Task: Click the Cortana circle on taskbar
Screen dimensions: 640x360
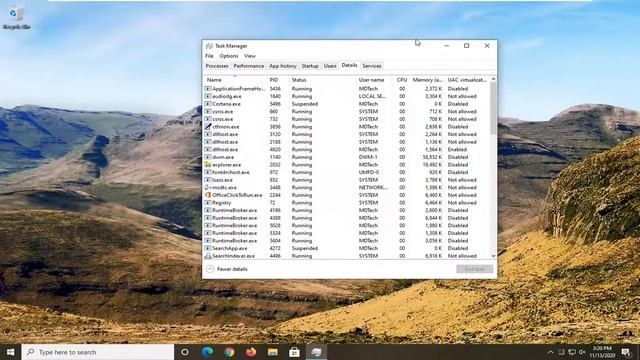Action: click(x=185, y=352)
